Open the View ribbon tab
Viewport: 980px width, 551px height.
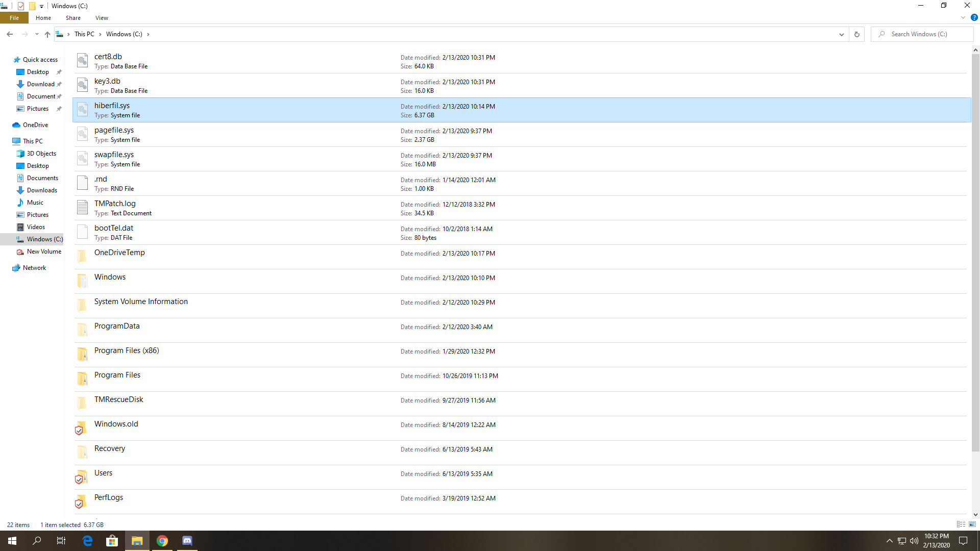(x=102, y=18)
